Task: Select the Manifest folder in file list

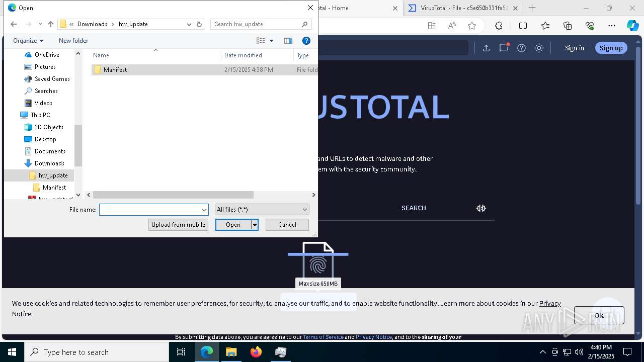Action: pos(115,70)
